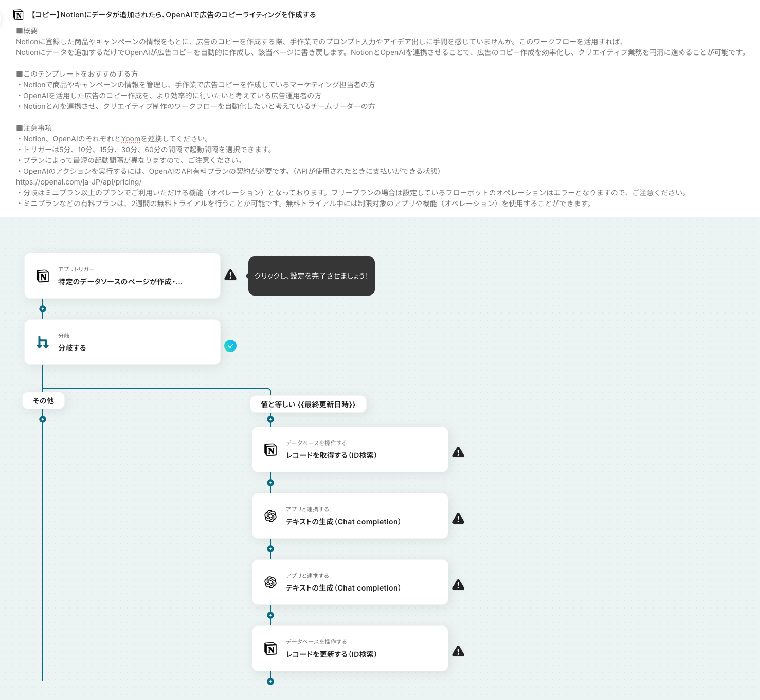Screen dimensions: 760x700
Task: Open the Chat completion step preceding レコードを更新する
Action: click(350, 582)
